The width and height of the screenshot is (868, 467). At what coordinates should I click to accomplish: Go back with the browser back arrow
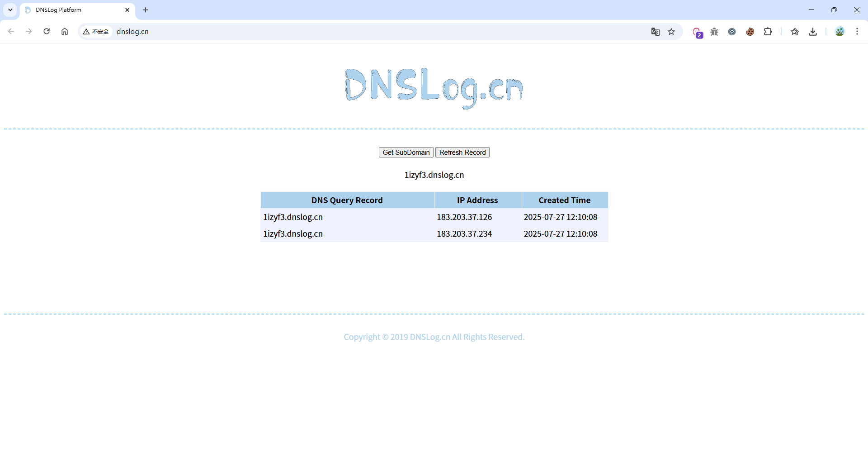point(11,31)
